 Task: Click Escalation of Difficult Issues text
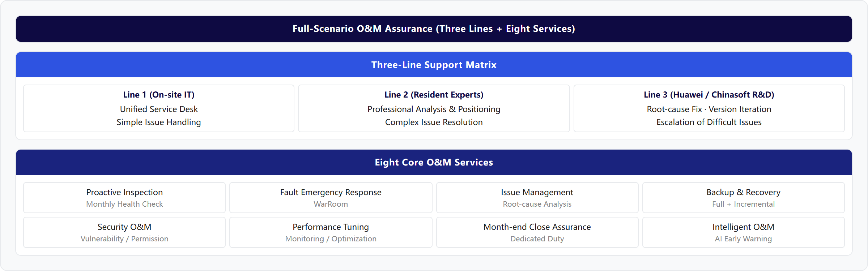[709, 122]
